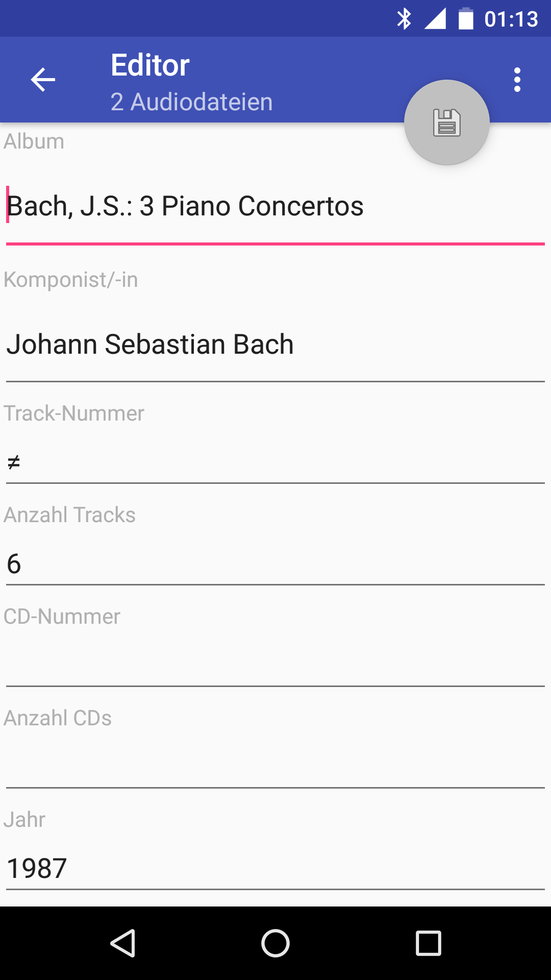Focus the empty CD-Nummer field
Viewport: 551px width, 980px height.
coord(275,664)
